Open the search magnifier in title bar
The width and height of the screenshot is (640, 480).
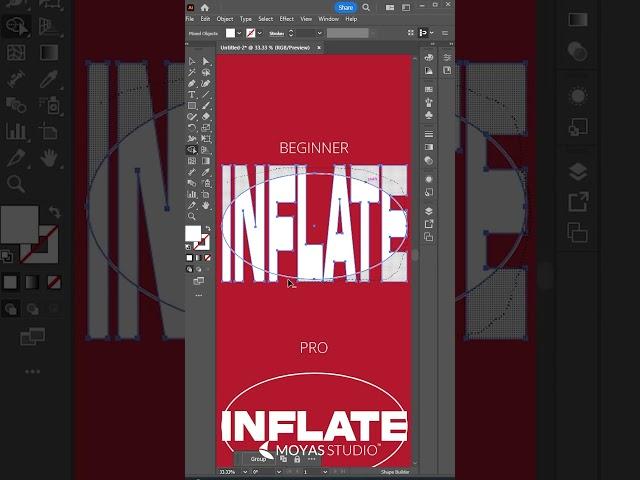[366, 7]
